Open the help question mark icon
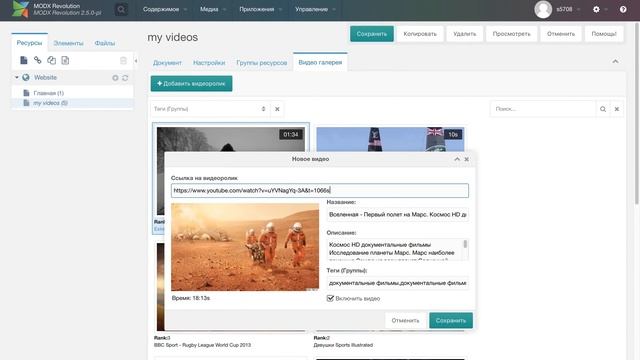 click(x=623, y=9)
